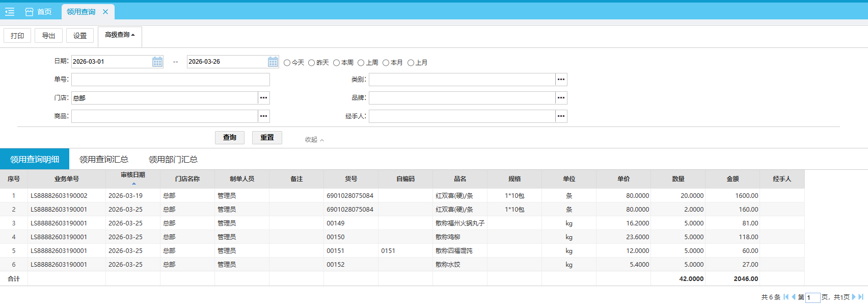
Task: Switch to the 领用部门汇总 tab
Action: click(x=173, y=160)
